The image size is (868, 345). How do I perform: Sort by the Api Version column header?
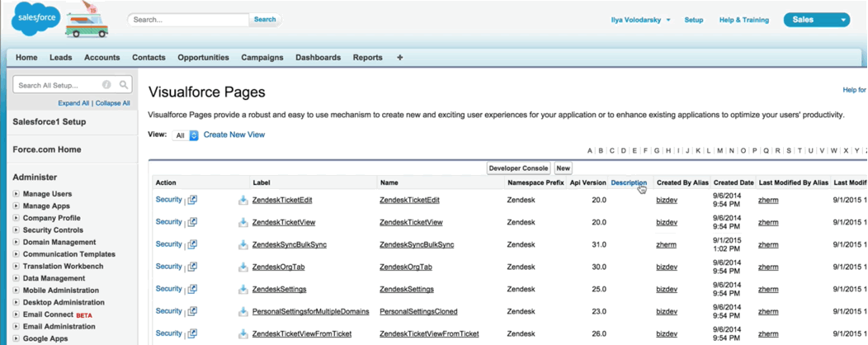588,182
